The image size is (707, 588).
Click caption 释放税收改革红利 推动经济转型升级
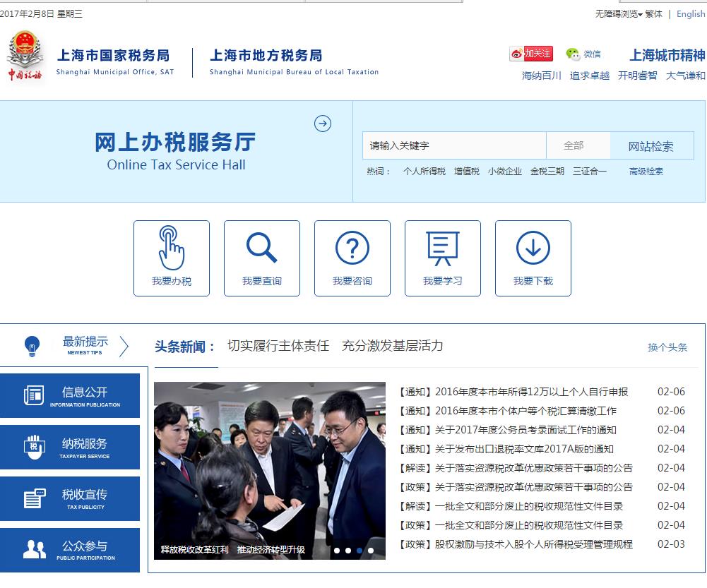[232, 550]
